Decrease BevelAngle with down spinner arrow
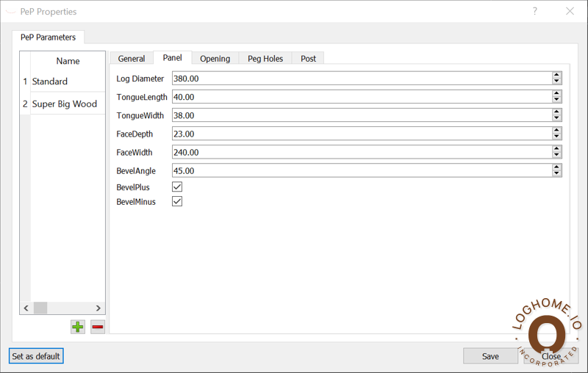 556,173
